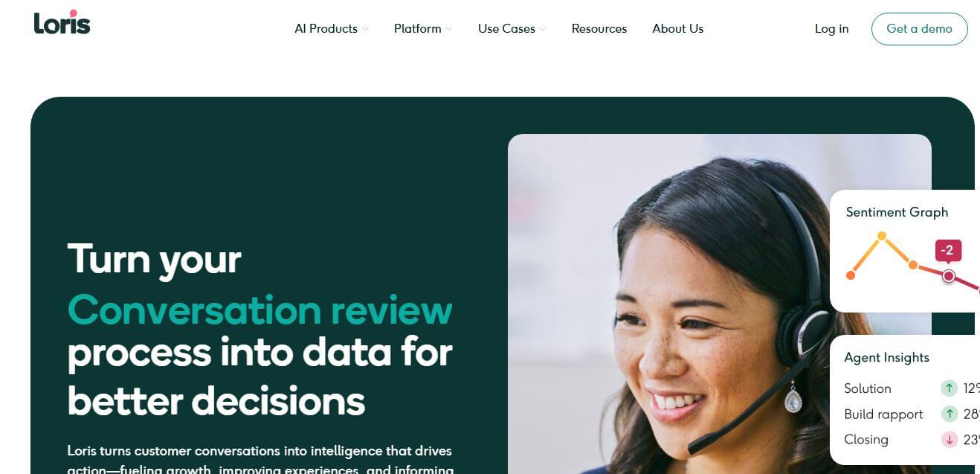Viewport: 980px width, 474px height.
Task: Click the Loris logo
Action: coord(62,23)
